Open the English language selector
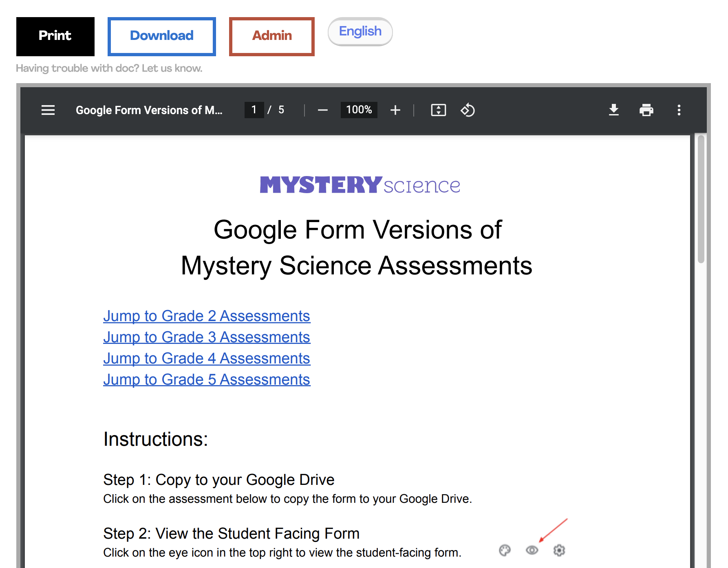 click(x=360, y=31)
